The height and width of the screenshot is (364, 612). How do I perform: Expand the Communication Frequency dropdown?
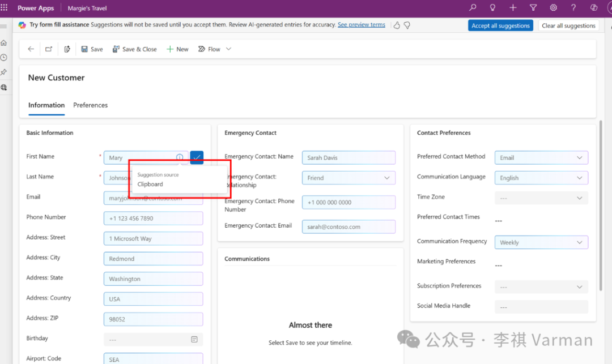click(x=541, y=242)
